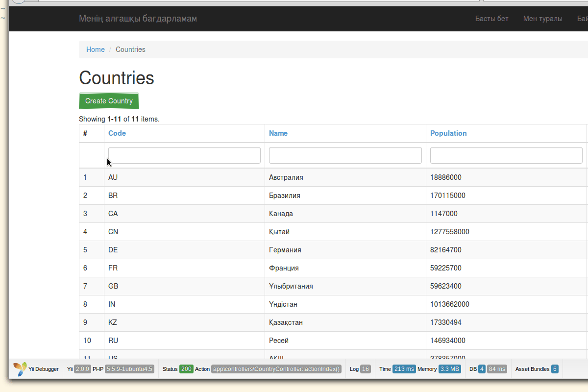Open the debugger DB queries panel
Image resolution: width=588 pixels, height=392 pixels.
click(x=482, y=369)
